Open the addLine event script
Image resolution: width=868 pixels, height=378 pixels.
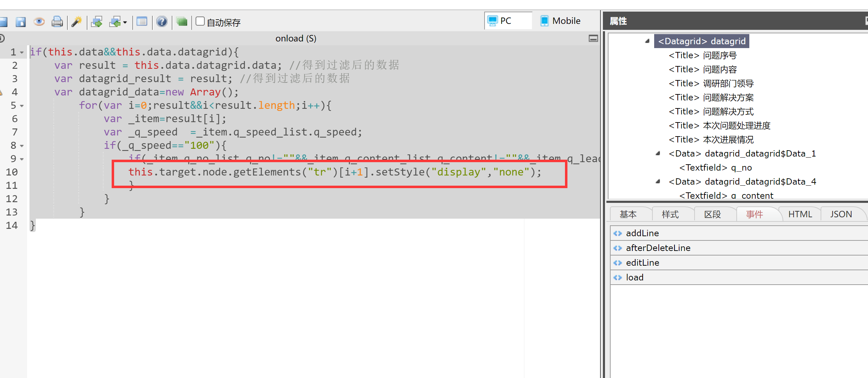739,233
